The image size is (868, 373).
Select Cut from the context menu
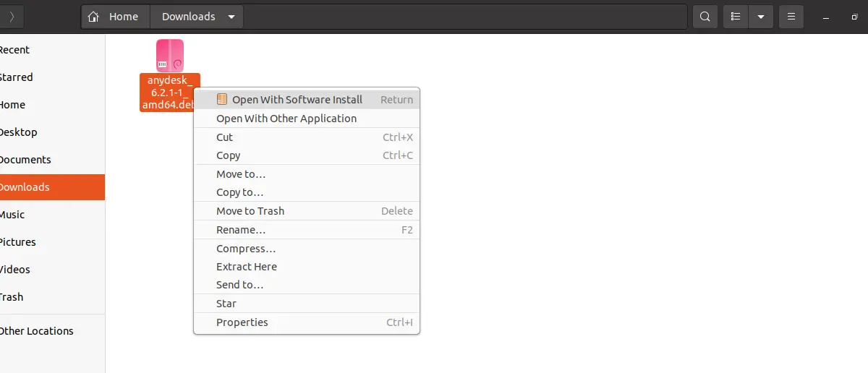[x=307, y=137]
